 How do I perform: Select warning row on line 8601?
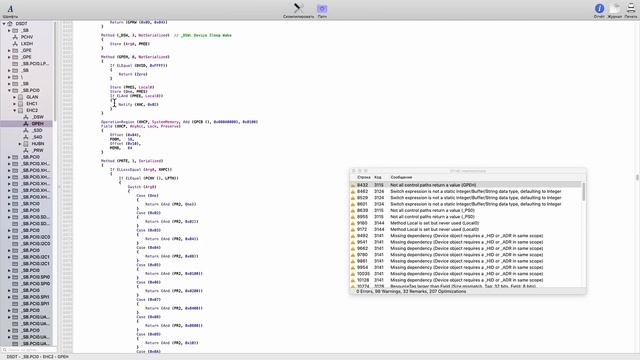click(x=465, y=204)
